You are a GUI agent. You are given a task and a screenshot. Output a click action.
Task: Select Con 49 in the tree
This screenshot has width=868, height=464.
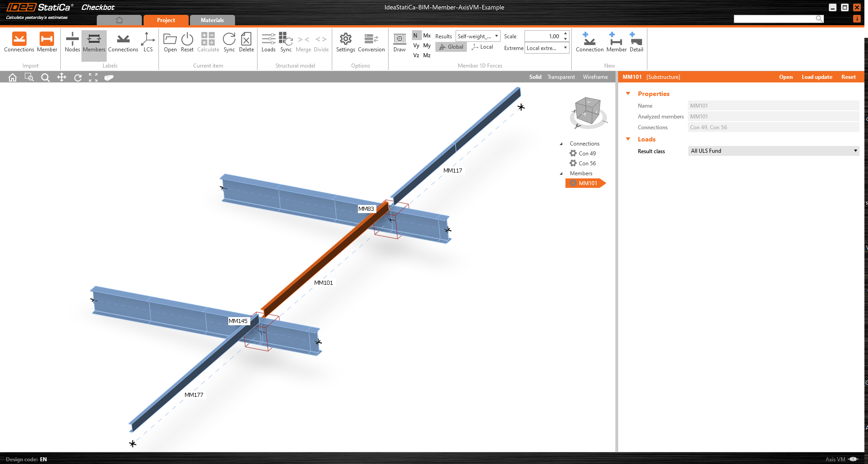[587, 154]
